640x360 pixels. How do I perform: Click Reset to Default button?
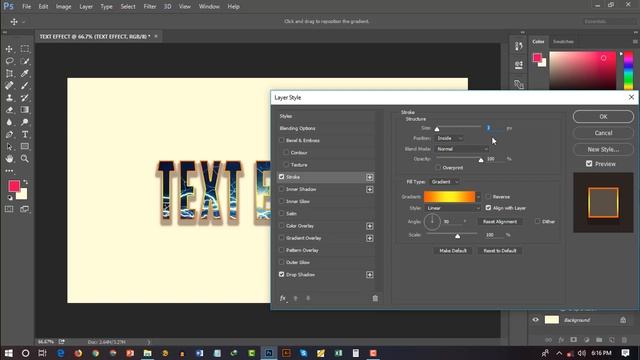(500, 251)
